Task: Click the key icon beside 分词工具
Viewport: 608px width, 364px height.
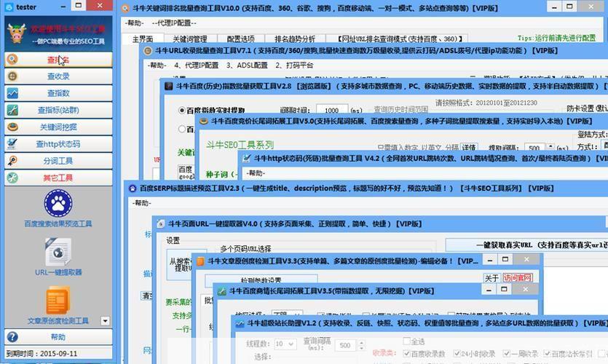Action: pos(12,161)
